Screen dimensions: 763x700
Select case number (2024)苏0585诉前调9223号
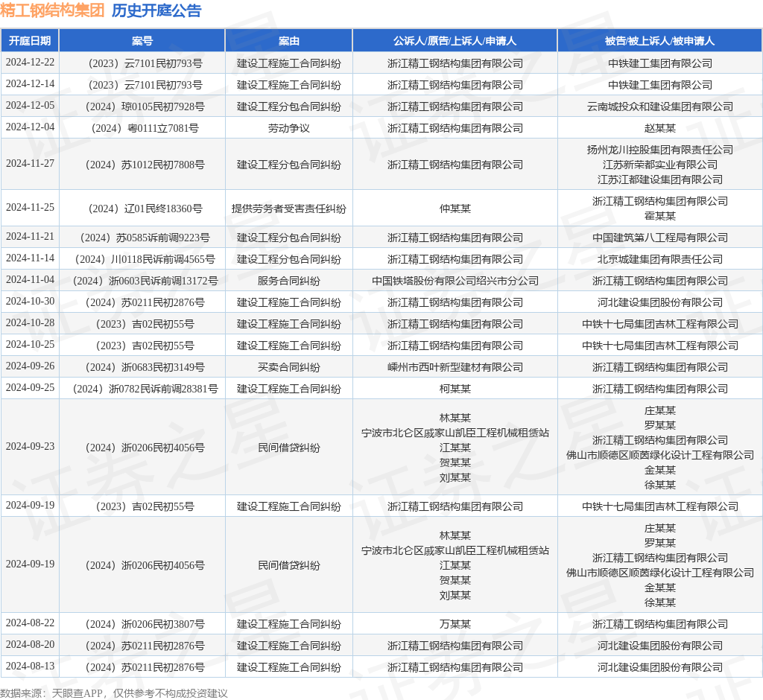pyautogui.click(x=145, y=238)
